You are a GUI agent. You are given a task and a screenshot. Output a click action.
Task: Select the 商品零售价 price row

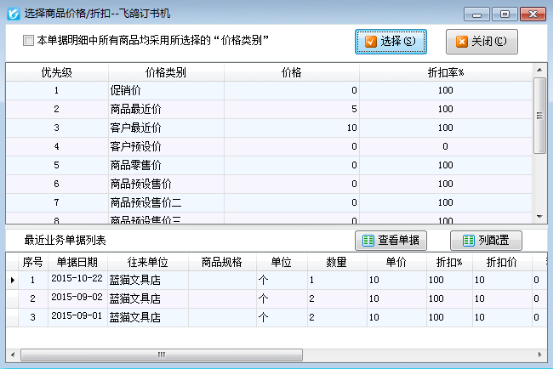270,165
